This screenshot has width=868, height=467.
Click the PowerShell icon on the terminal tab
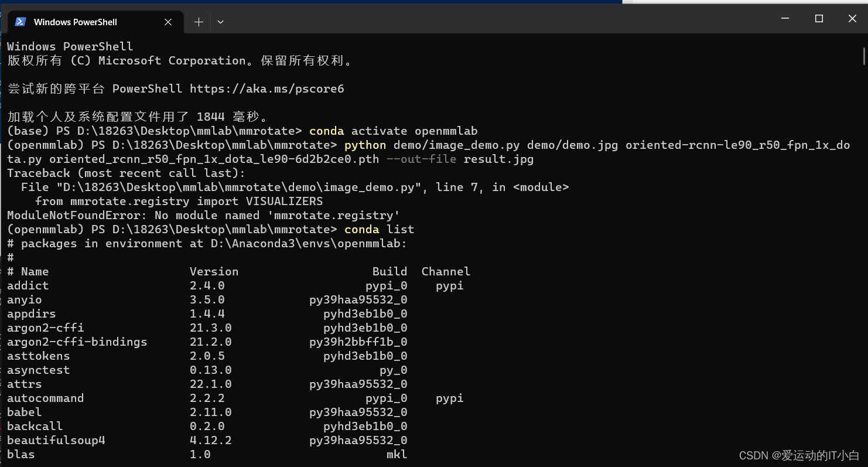coord(20,22)
